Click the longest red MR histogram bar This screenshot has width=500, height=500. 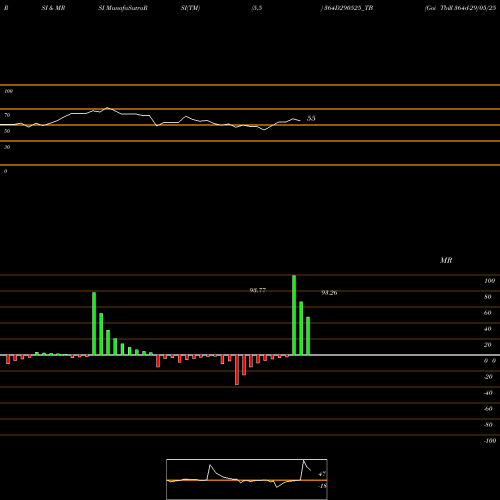237,370
